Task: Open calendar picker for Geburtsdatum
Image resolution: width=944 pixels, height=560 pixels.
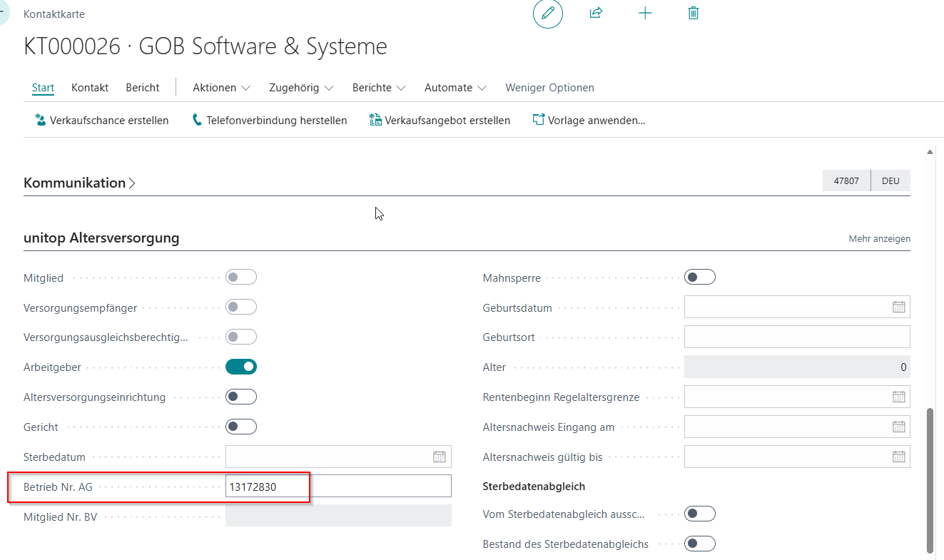Action: 898,307
